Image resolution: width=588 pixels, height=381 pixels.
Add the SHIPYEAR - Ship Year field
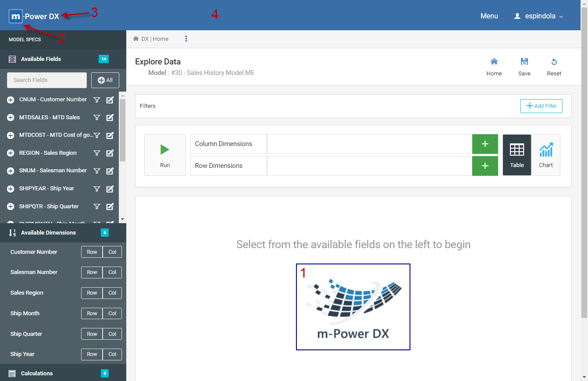click(11, 189)
